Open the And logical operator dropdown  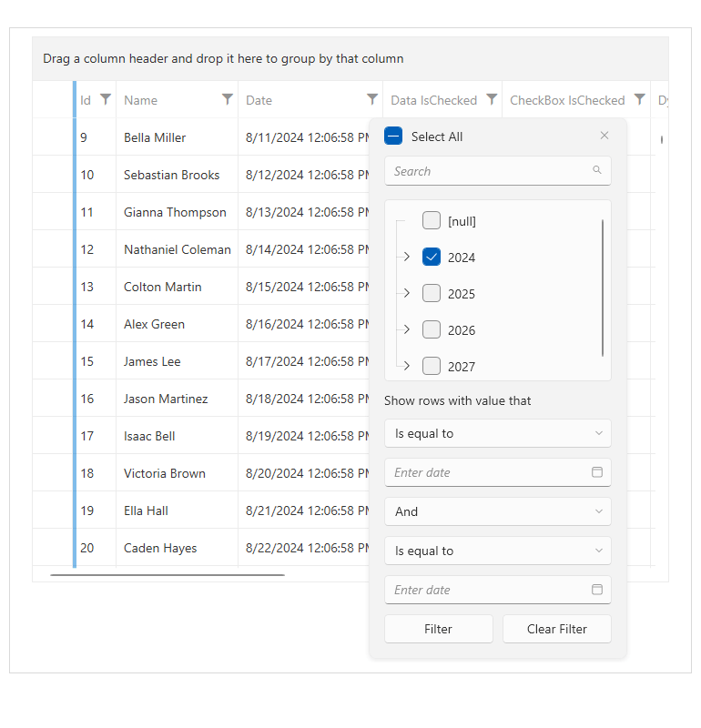[x=497, y=511]
